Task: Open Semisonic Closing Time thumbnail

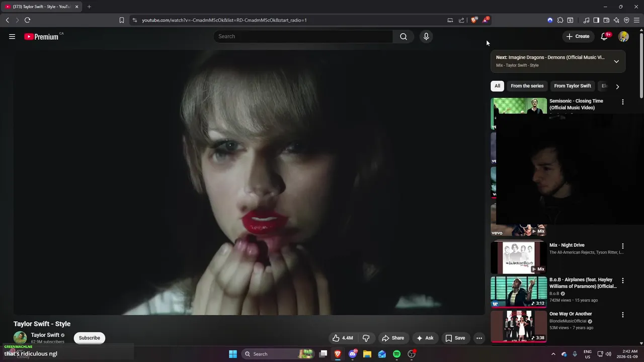Action: click(x=519, y=113)
